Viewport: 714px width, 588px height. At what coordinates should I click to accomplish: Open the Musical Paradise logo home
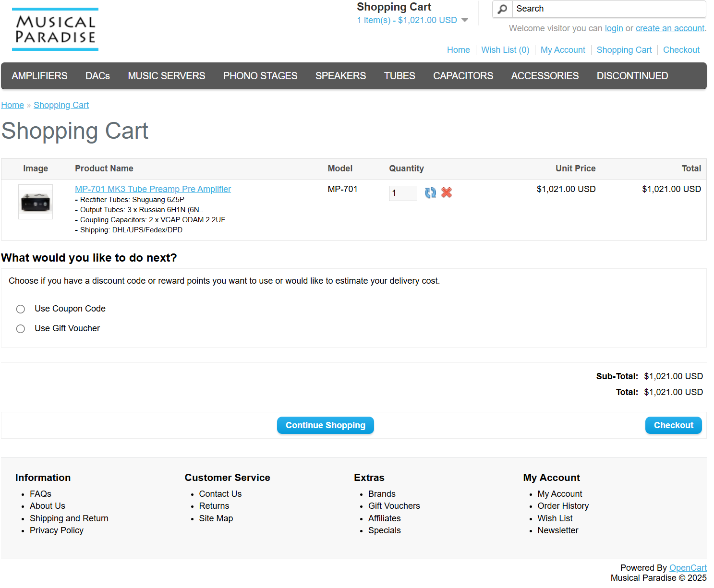[55, 29]
